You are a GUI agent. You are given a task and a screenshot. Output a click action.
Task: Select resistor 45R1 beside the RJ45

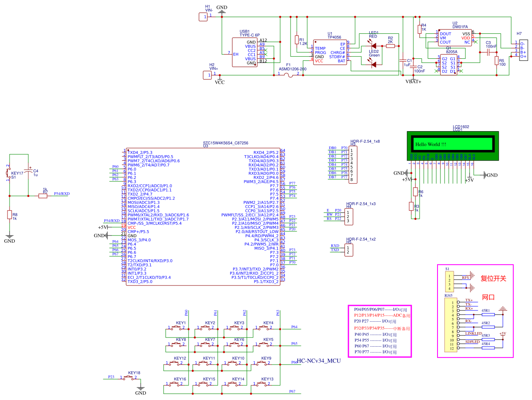point(488,314)
